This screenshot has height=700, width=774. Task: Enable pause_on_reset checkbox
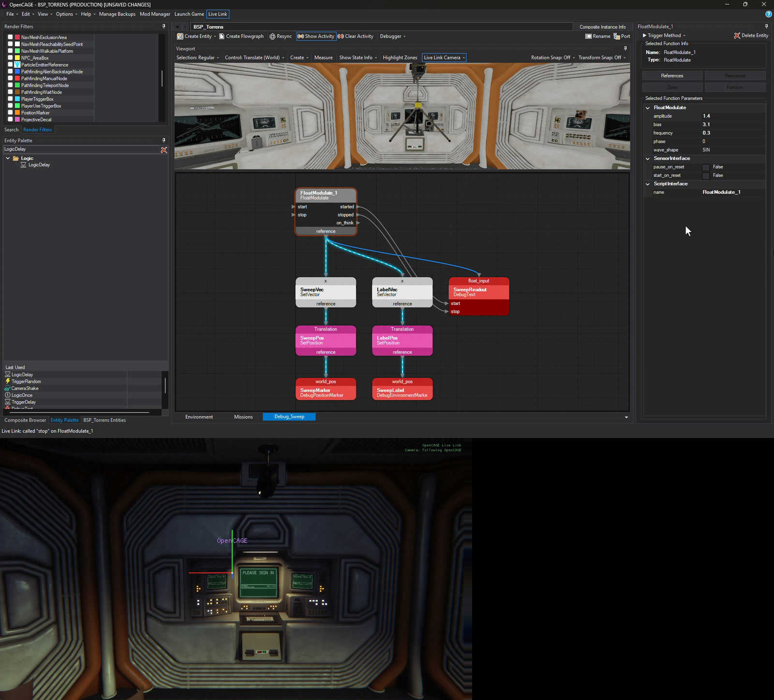coord(706,167)
